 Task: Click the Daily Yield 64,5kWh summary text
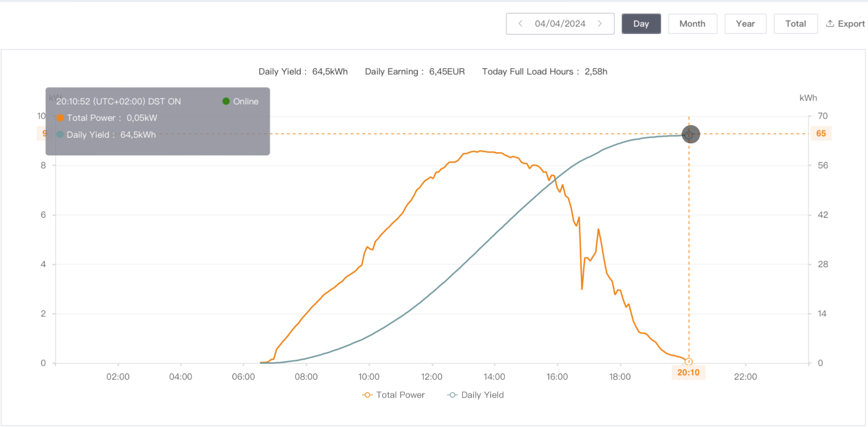pos(303,71)
